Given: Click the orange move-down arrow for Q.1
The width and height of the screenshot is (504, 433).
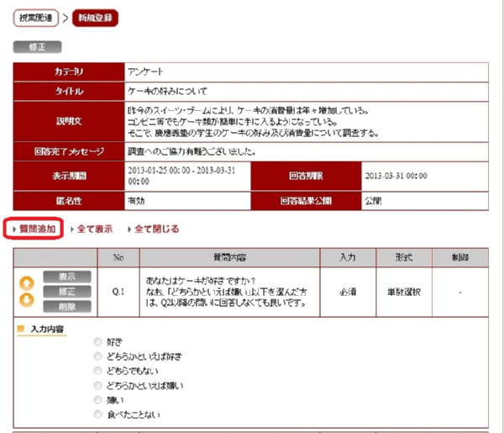Looking at the screenshot, I should (x=27, y=299).
